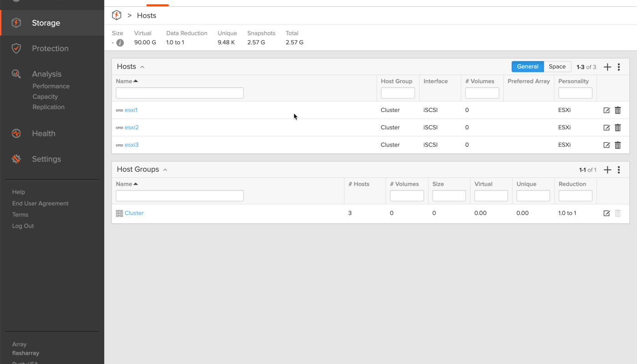Open the esxi3 host link
The image size is (637, 364).
pos(131,145)
